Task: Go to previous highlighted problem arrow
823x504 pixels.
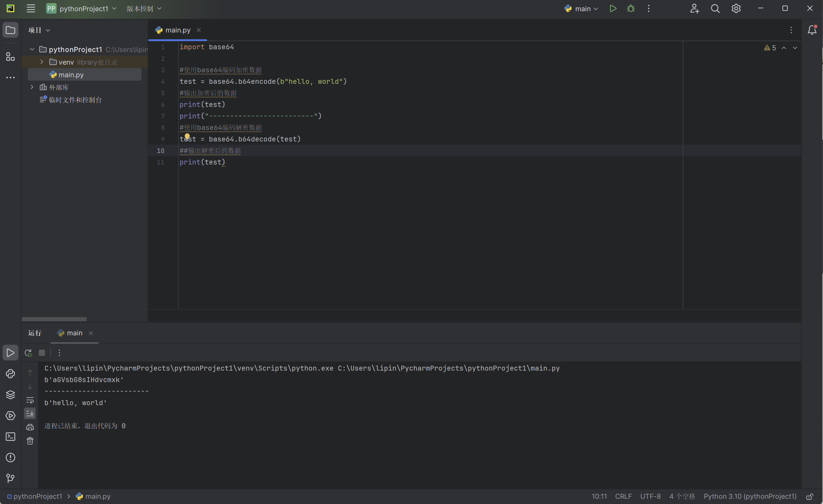Action: 784,48
